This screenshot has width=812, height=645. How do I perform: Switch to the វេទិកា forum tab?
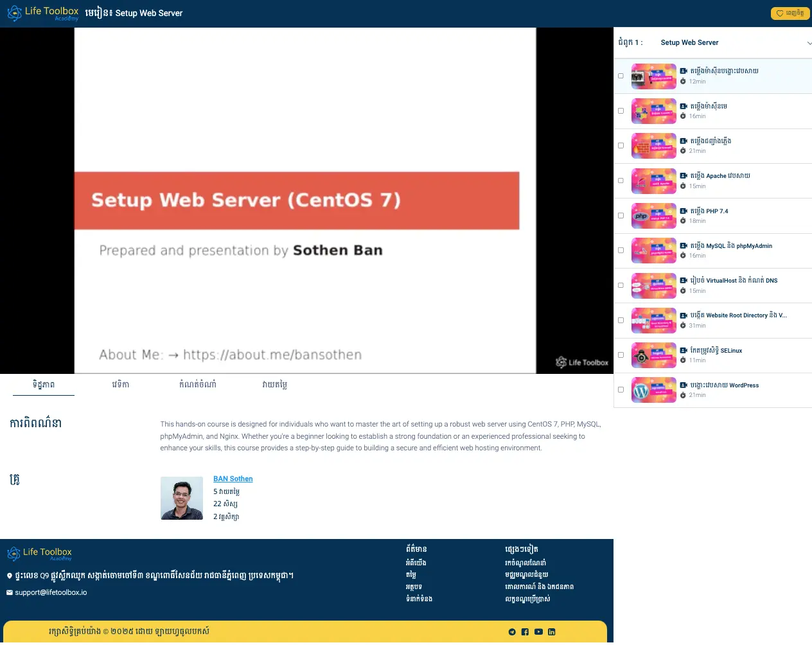pyautogui.click(x=120, y=385)
